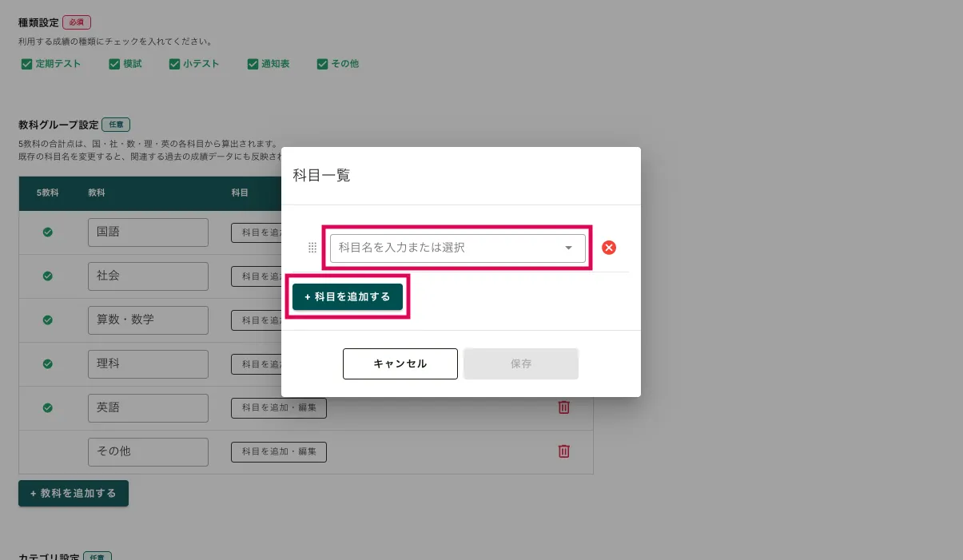Toggle the 模試 checkbox
Viewport: 963px width, 560px height.
(x=114, y=64)
